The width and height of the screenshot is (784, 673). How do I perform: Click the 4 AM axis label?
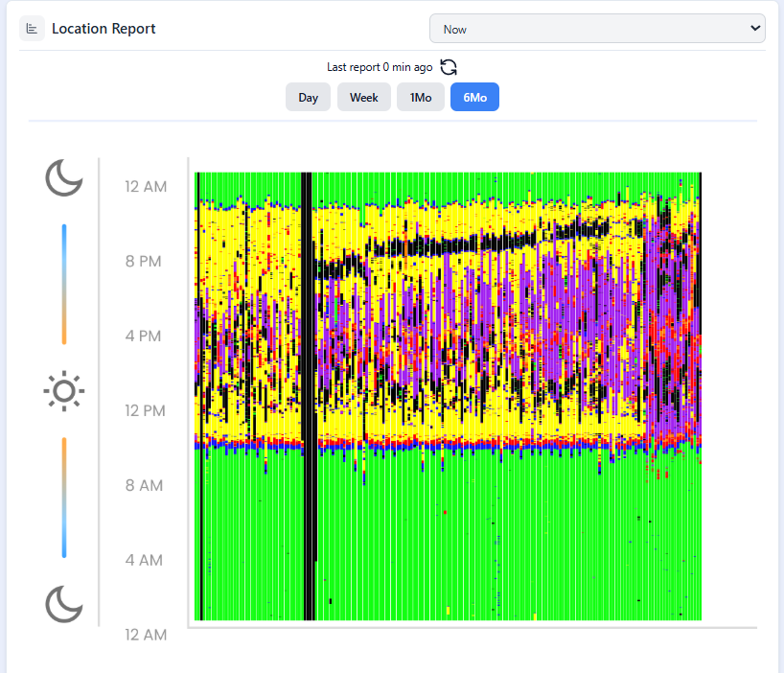click(x=146, y=560)
